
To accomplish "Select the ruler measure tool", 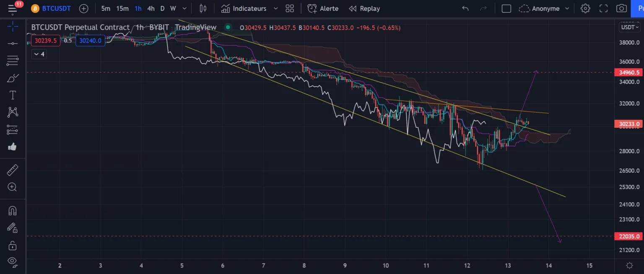I will (x=13, y=170).
